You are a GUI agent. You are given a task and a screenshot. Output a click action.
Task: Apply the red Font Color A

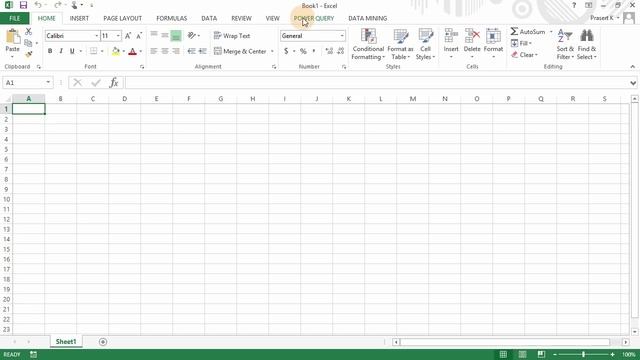pyautogui.click(x=132, y=51)
